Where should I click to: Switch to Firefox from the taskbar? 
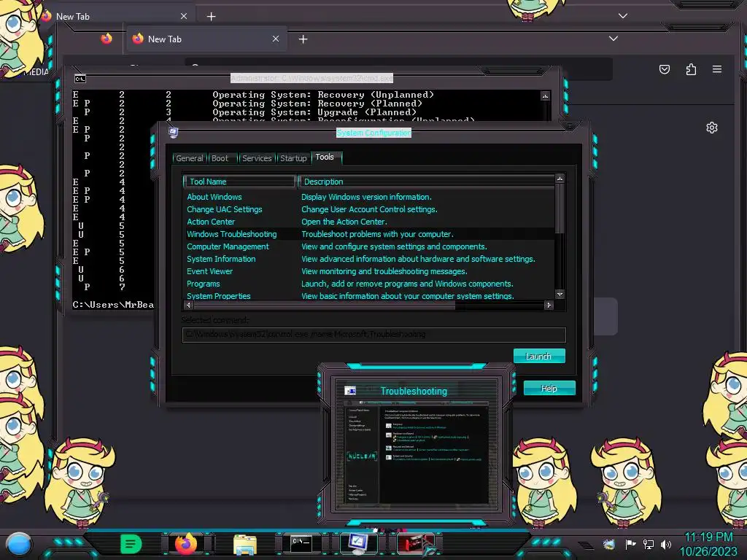pyautogui.click(x=186, y=543)
